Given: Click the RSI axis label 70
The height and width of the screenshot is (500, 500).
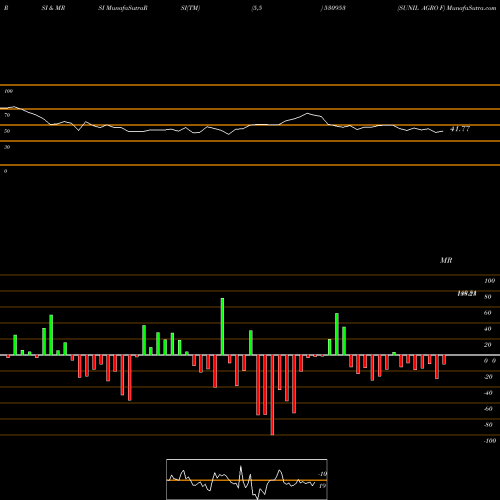Looking at the screenshot, I should click(7, 115).
